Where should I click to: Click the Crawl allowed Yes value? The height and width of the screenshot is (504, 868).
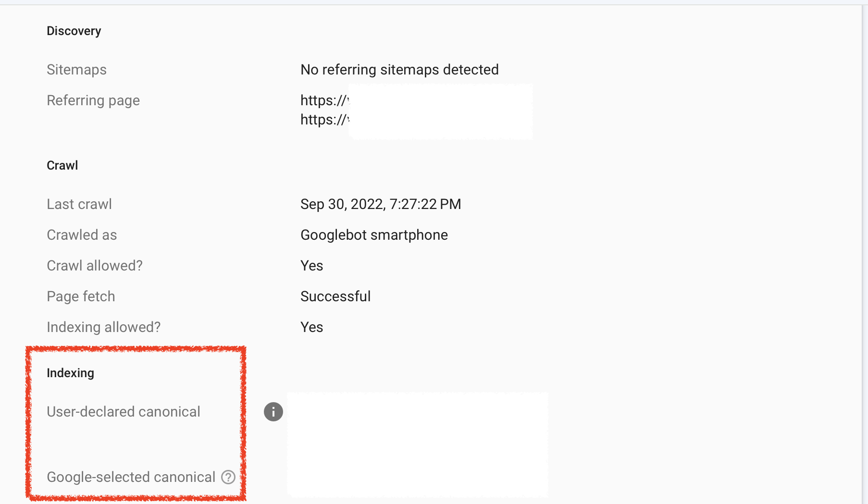pyautogui.click(x=311, y=265)
